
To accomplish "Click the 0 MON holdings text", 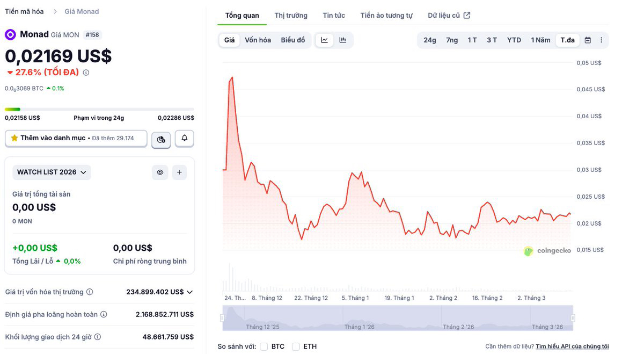I will [23, 221].
